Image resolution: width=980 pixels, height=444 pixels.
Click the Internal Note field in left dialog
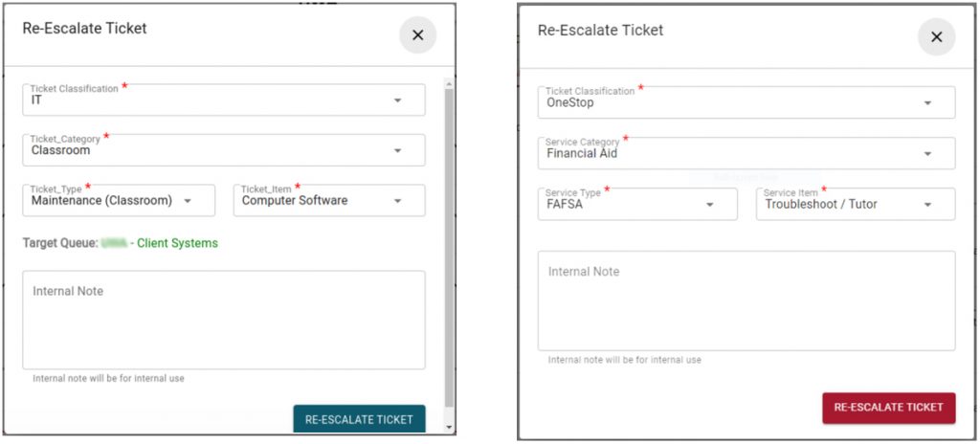click(224, 321)
